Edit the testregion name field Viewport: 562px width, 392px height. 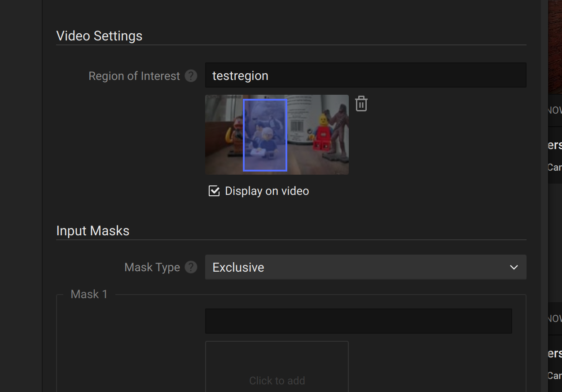(x=365, y=75)
